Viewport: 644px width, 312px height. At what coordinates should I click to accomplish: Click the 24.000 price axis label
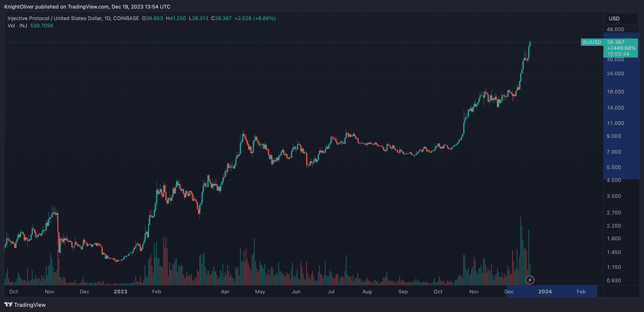point(615,73)
